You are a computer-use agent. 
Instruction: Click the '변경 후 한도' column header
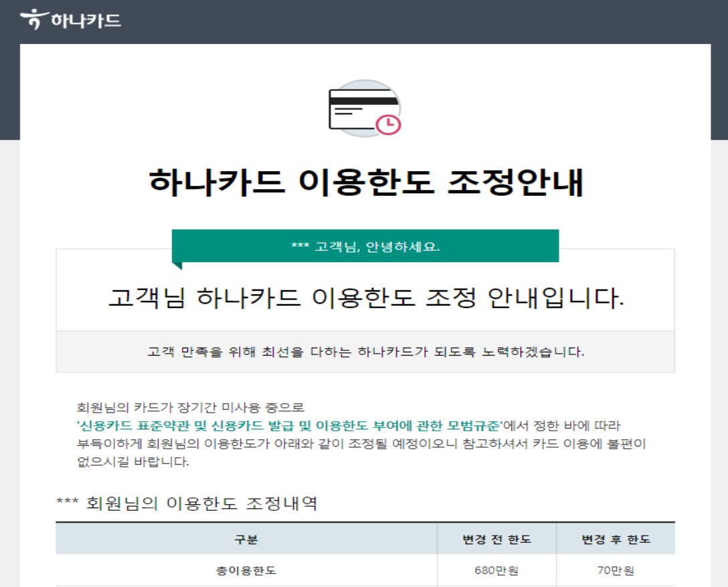[616, 540]
